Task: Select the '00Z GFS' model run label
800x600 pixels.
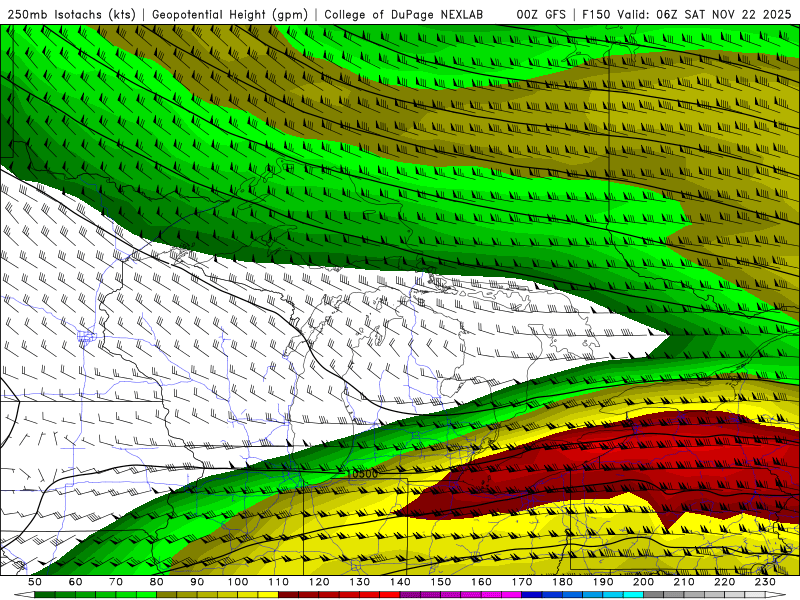Action: click(x=541, y=14)
